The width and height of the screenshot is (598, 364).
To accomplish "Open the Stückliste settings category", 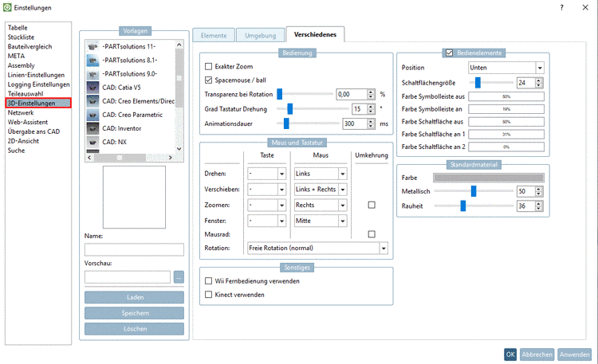I will [21, 37].
